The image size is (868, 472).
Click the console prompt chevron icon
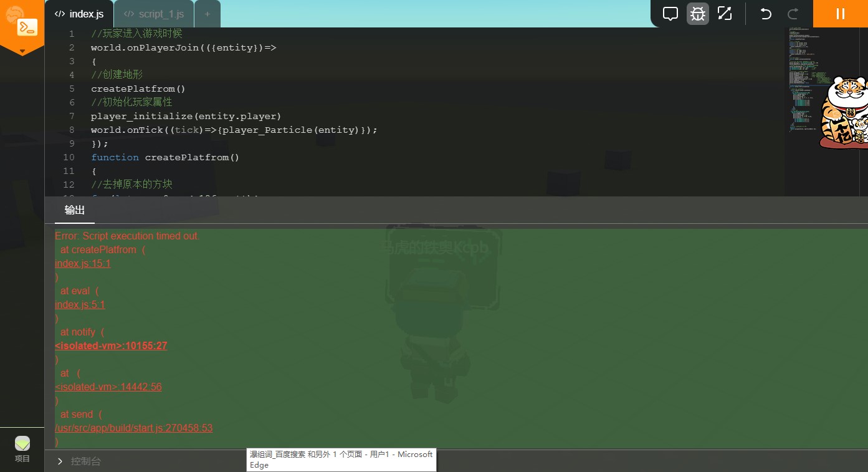coord(60,461)
